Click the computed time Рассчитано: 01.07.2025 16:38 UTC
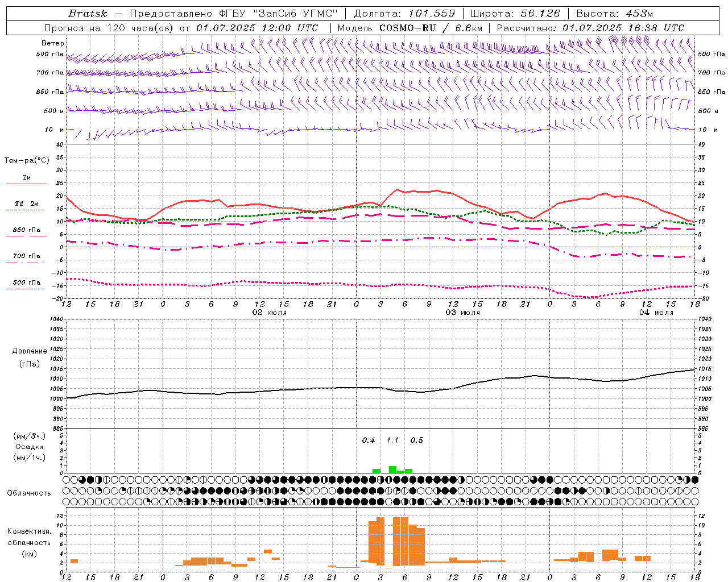The height and width of the screenshot is (582, 728). pyautogui.click(x=590, y=28)
